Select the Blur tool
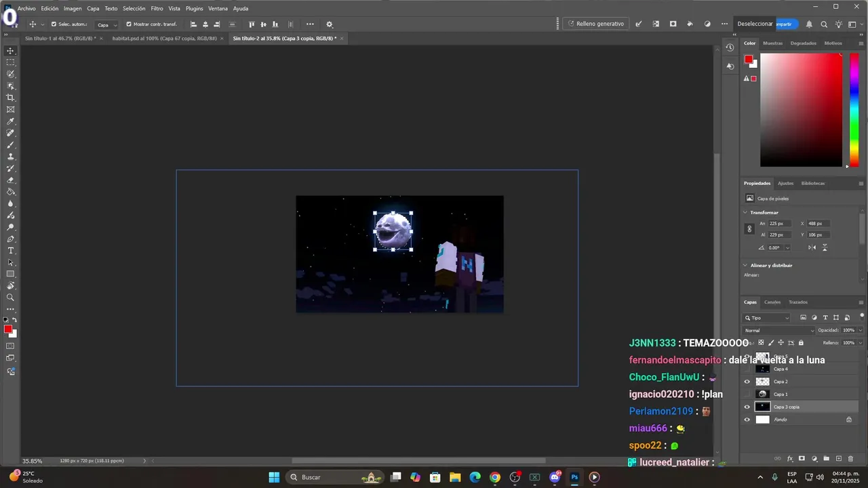 click(10, 203)
